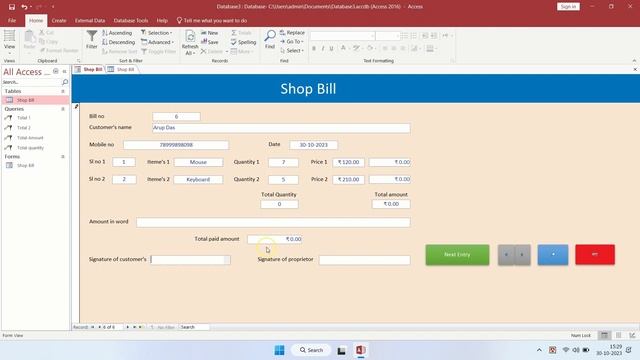Collapse the Queries group
This screenshot has height=360, width=640.
63,109
